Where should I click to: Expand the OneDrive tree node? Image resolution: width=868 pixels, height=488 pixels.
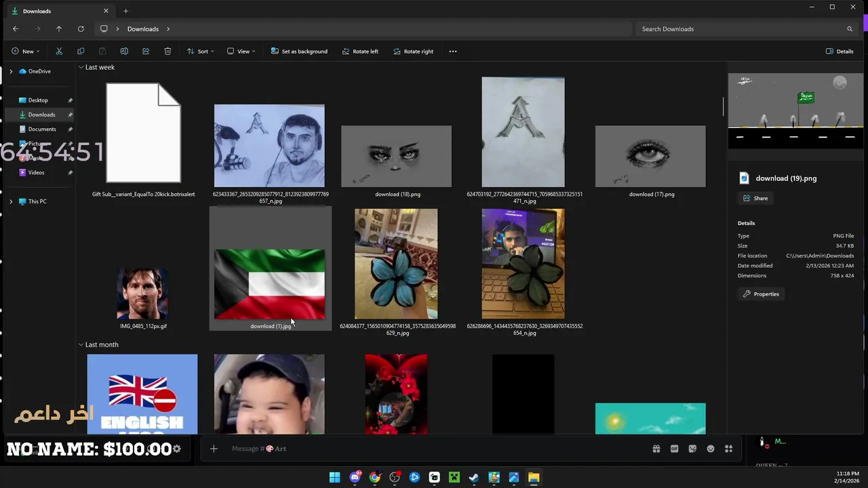coord(11,71)
